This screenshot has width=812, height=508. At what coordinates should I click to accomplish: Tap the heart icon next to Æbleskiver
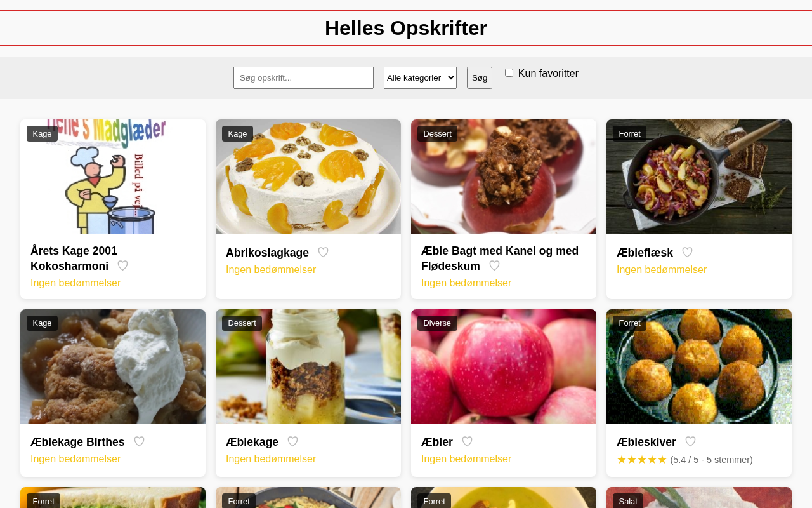click(691, 442)
